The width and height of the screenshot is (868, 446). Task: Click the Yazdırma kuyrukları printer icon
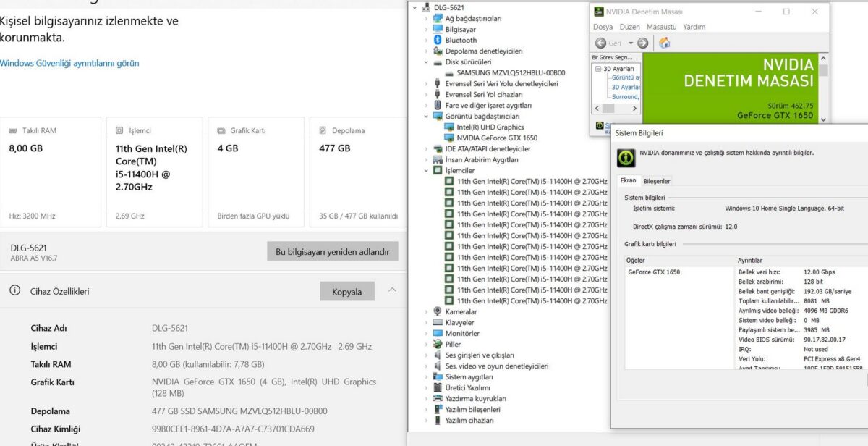pyautogui.click(x=438, y=398)
